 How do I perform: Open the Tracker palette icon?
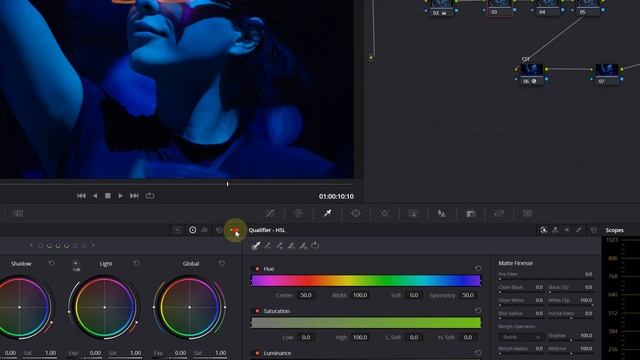pos(384,213)
